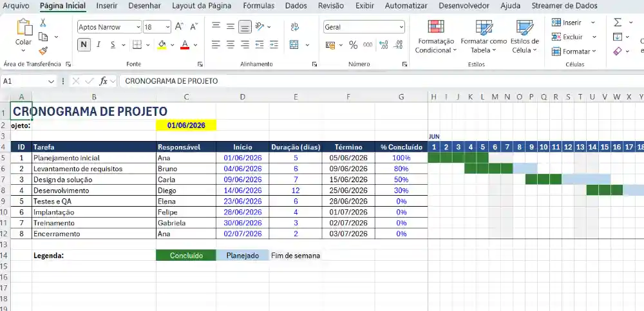Select row 5 header

click(x=5, y=158)
